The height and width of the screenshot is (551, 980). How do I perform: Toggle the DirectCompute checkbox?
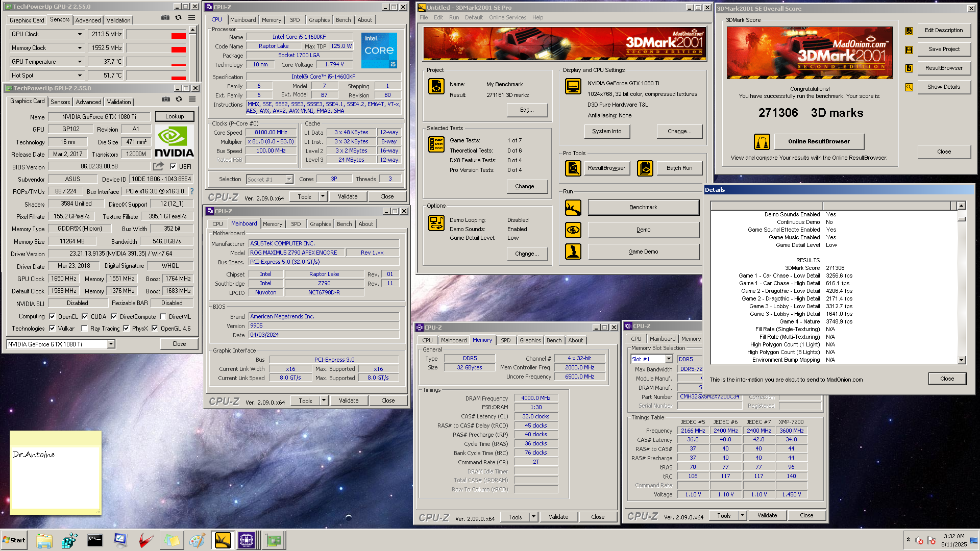pos(114,316)
